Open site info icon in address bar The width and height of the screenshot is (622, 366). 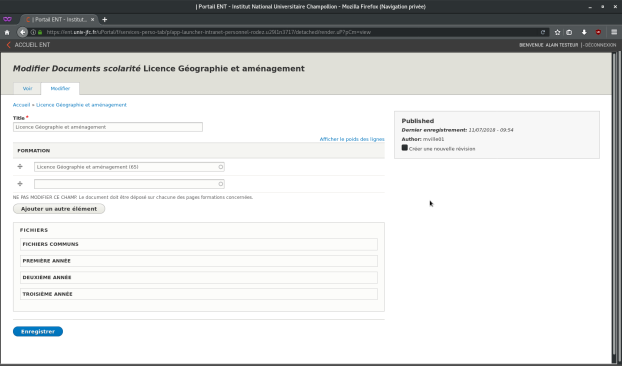click(33, 32)
